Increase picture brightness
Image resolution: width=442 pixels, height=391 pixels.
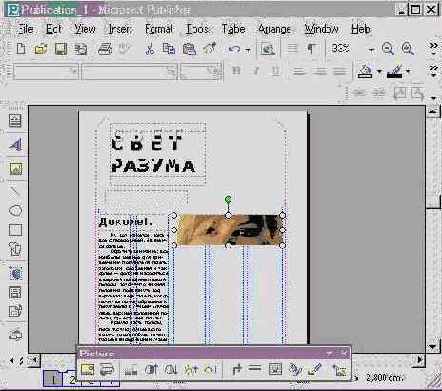click(x=191, y=370)
